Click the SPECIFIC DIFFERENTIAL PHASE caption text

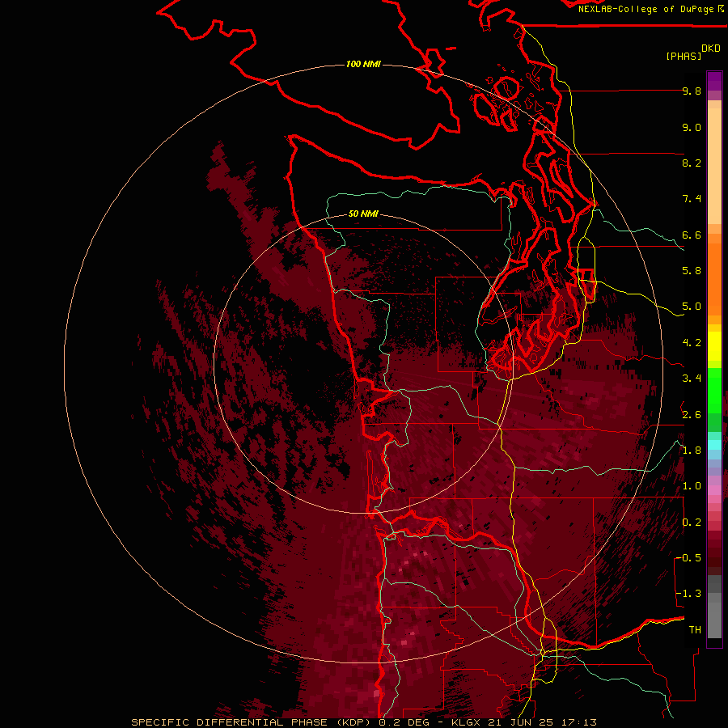click(x=231, y=722)
